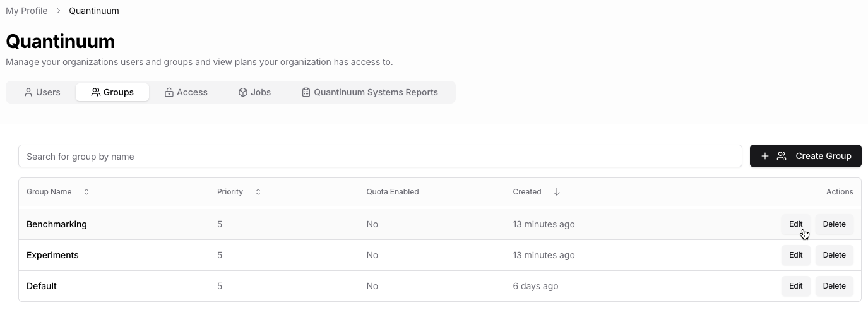868x310 pixels.
Task: Focus the group name search field
Action: click(379, 157)
